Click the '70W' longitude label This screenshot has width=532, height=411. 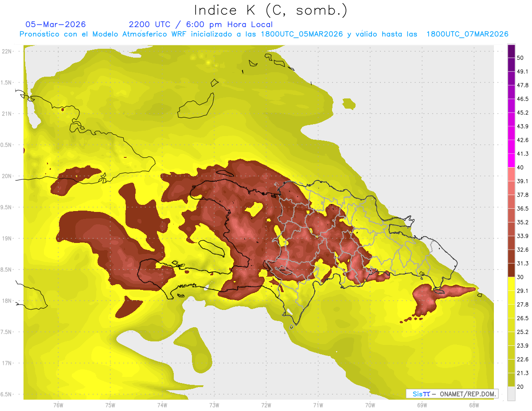[370, 405]
